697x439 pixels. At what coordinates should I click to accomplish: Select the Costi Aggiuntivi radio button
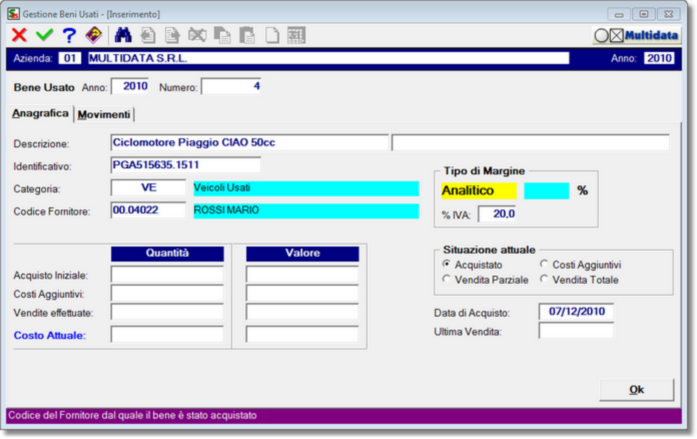[x=544, y=264]
